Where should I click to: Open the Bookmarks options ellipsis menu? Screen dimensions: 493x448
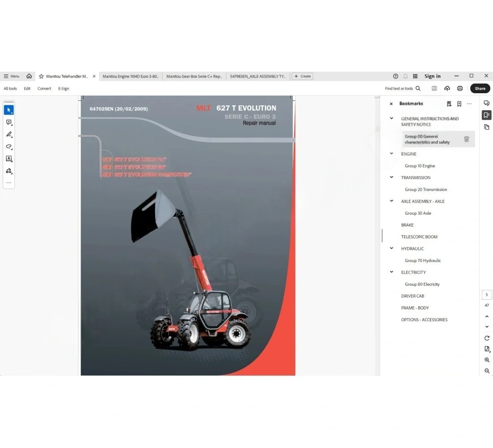[x=469, y=103]
